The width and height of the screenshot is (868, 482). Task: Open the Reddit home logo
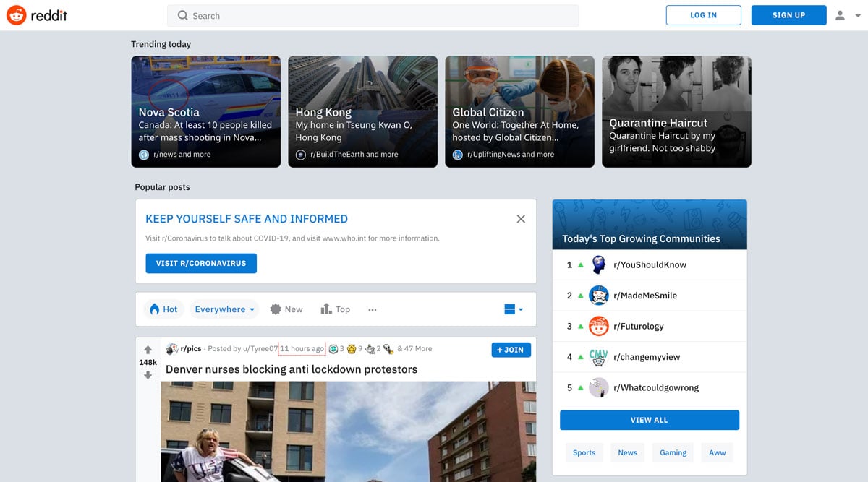pyautogui.click(x=37, y=15)
